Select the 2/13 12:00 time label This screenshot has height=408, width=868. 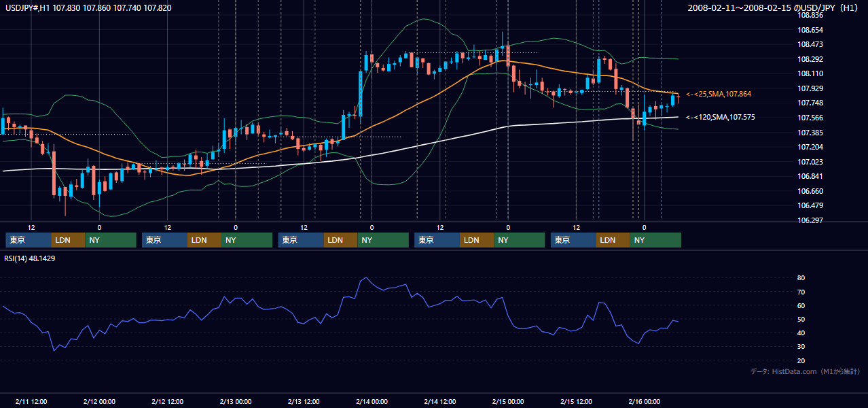point(304,402)
